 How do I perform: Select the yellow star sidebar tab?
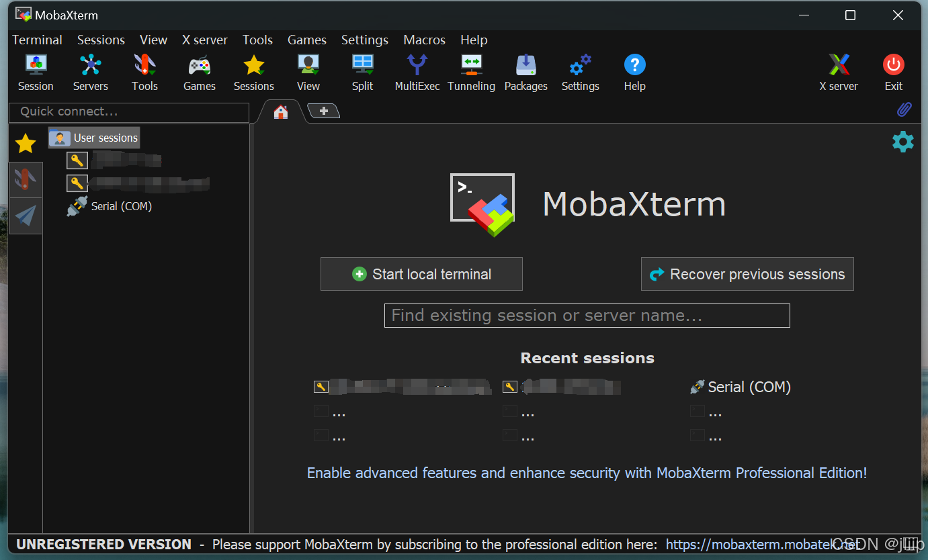pos(26,143)
